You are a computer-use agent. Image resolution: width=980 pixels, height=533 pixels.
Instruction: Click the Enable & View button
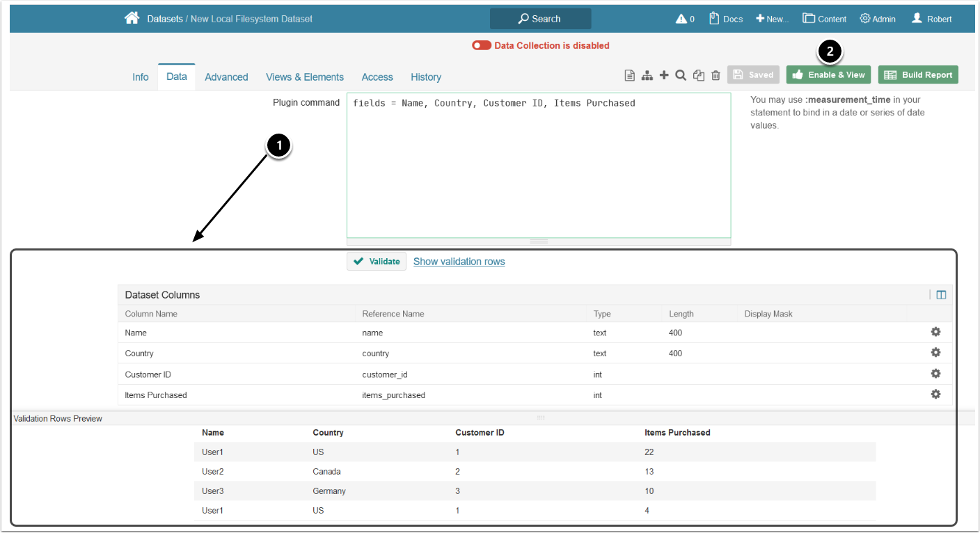click(x=828, y=75)
